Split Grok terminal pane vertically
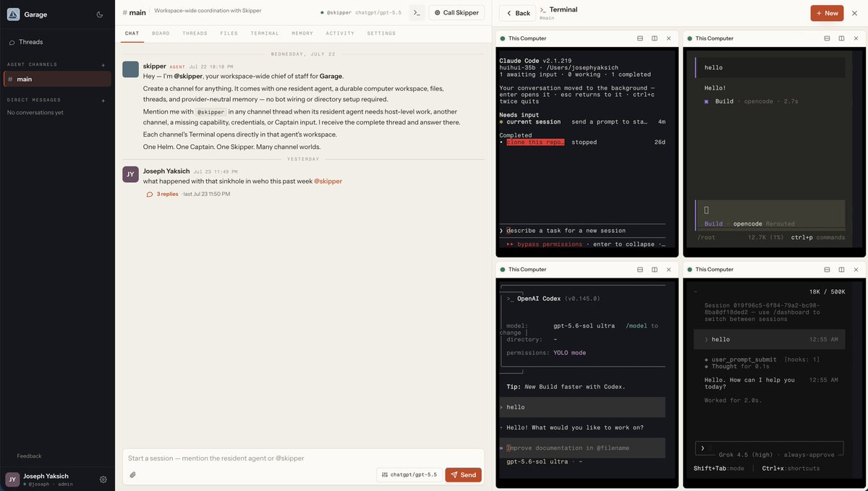The height and width of the screenshot is (491, 868). point(842,269)
